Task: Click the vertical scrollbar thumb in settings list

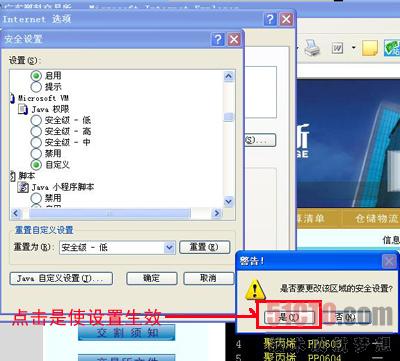Action: coord(229,117)
